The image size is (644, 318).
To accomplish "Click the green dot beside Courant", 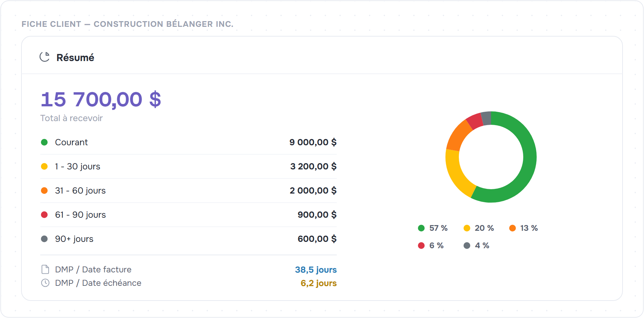I will pos(44,142).
